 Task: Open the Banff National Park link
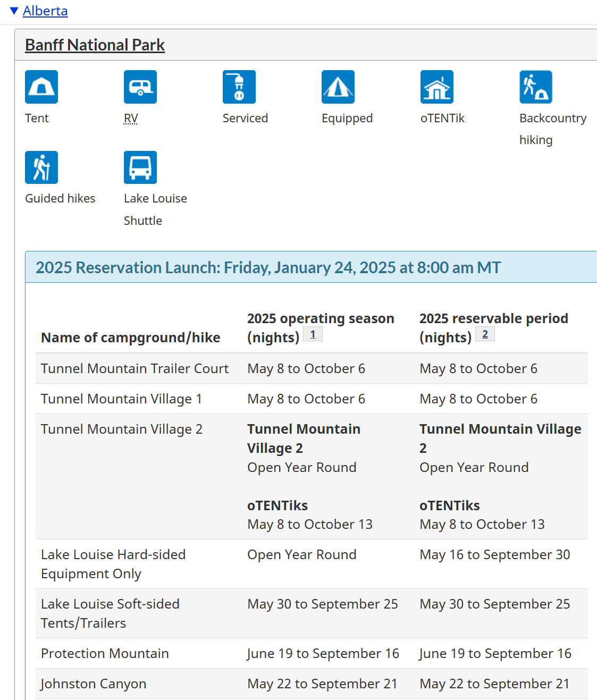95,45
